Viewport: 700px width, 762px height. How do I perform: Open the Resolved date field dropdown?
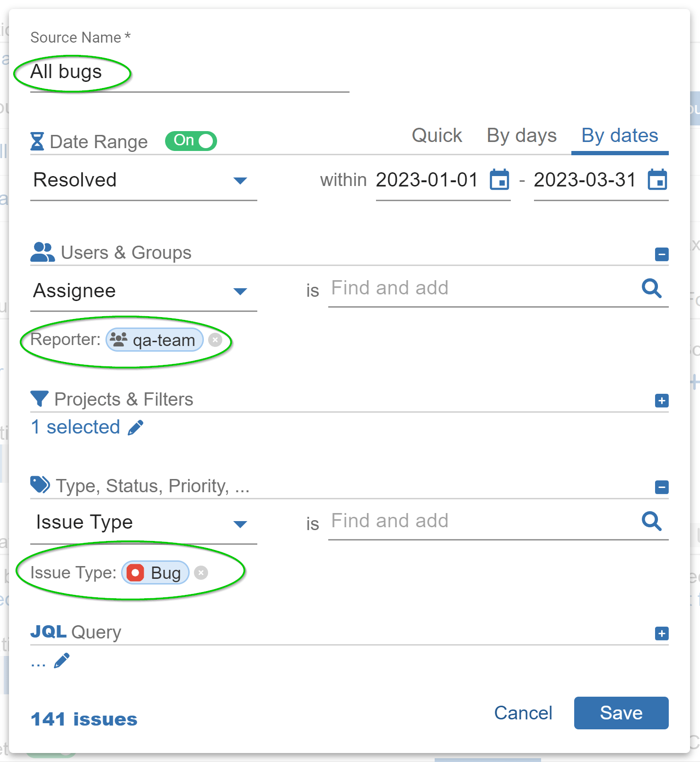tap(241, 181)
